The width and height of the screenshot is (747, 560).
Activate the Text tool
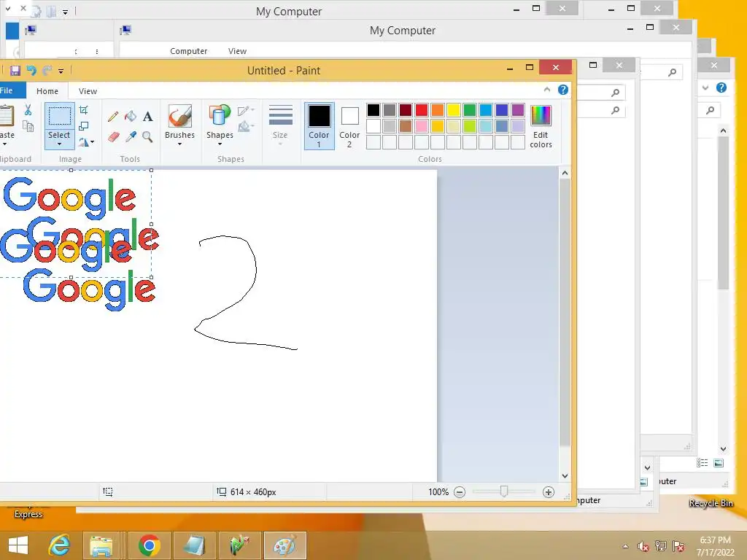coord(147,116)
